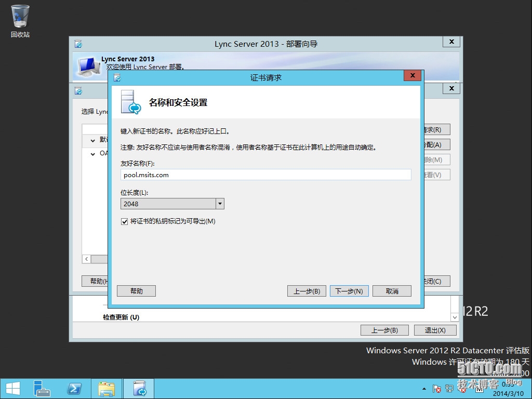Click 退出(X) in the deployment wizard
Viewport: 532px width, 399px height.
coord(435,330)
